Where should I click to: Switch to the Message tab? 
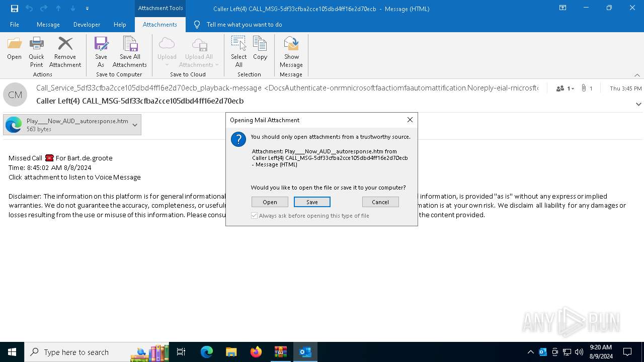48,25
